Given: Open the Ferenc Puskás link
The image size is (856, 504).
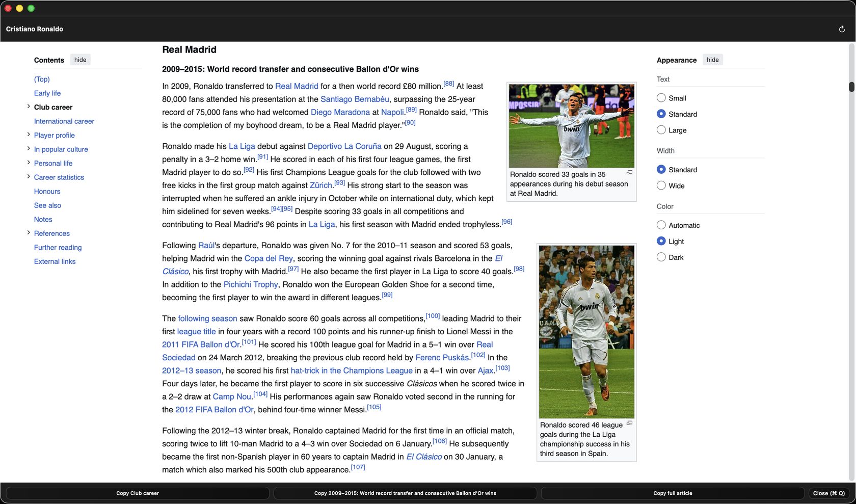Looking at the screenshot, I should click(442, 358).
